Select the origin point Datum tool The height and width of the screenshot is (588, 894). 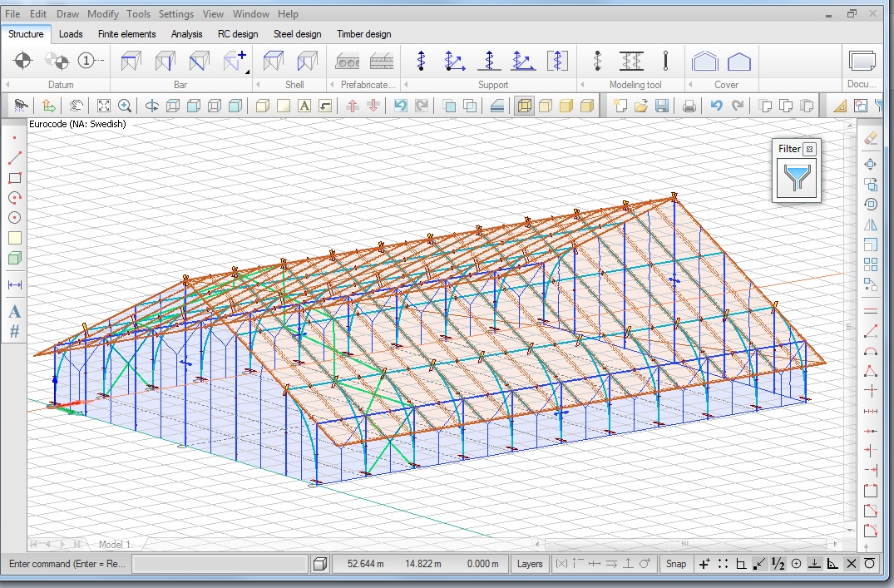22,60
